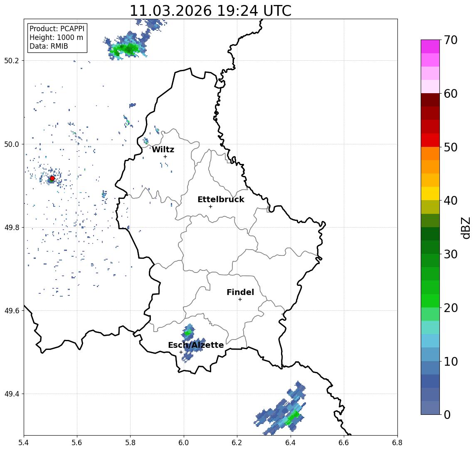Click the 'Height: 1000 m' text

click(56, 37)
